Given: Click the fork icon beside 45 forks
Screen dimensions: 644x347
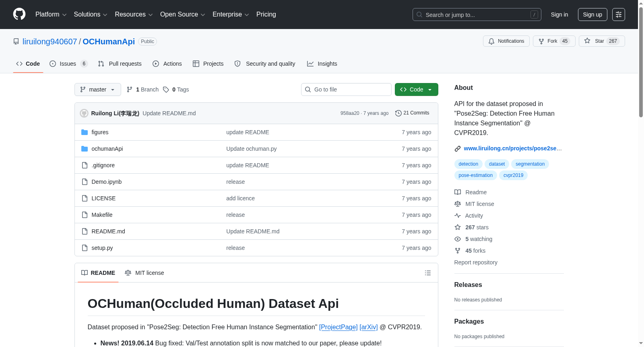Looking at the screenshot, I should pyautogui.click(x=458, y=251).
